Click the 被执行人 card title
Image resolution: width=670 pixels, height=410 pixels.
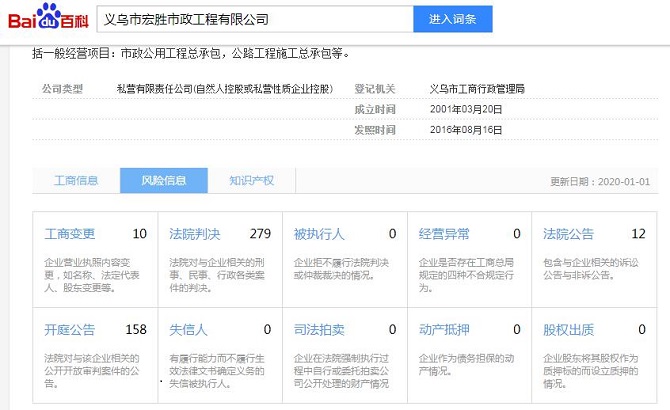coord(319,235)
